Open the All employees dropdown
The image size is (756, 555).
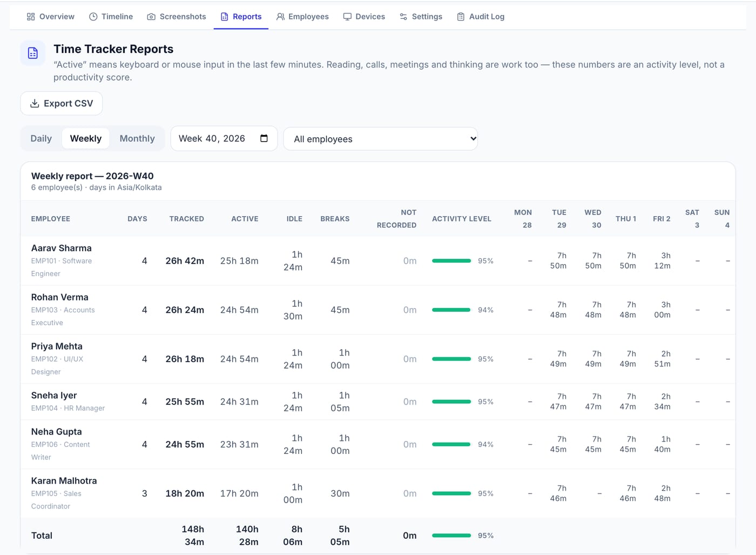(x=381, y=139)
